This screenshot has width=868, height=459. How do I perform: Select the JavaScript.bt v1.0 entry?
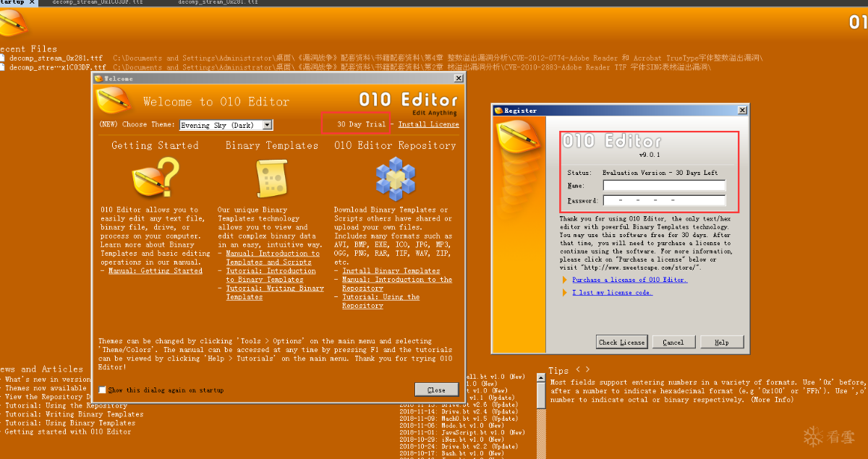coord(461,432)
